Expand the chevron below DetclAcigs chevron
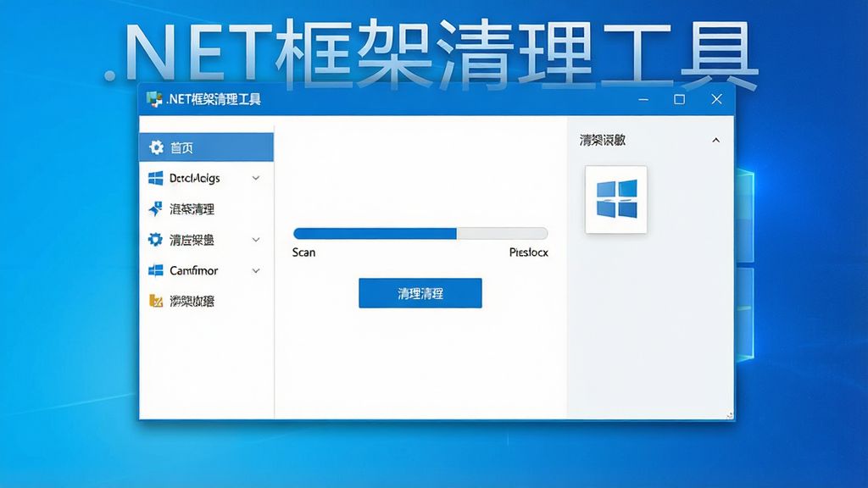Viewport: 868px width, 488px height. (x=256, y=240)
